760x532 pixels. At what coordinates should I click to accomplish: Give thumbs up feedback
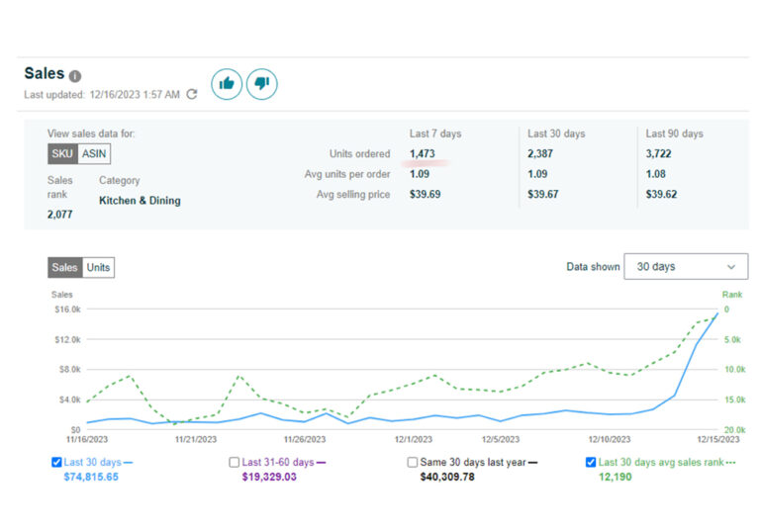[x=227, y=84]
